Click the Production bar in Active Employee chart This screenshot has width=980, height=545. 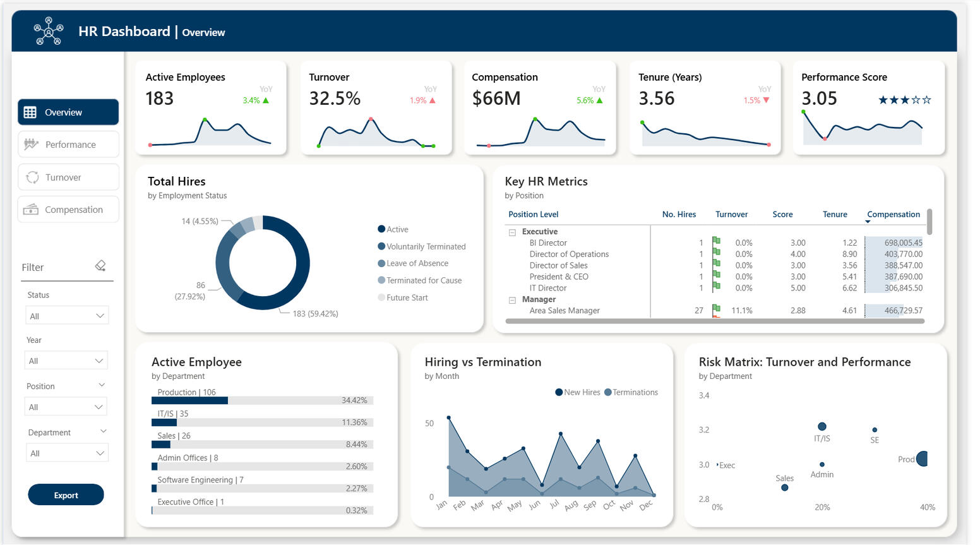tap(189, 400)
